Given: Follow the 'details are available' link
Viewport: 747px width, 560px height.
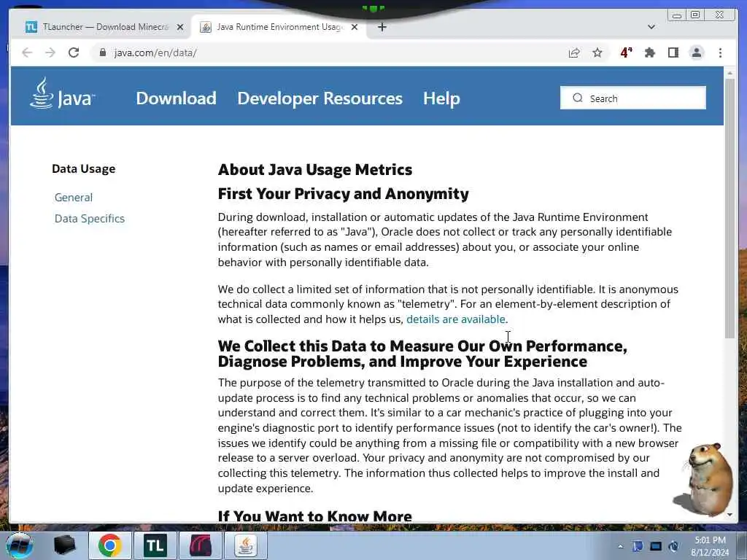Looking at the screenshot, I should tap(455, 319).
